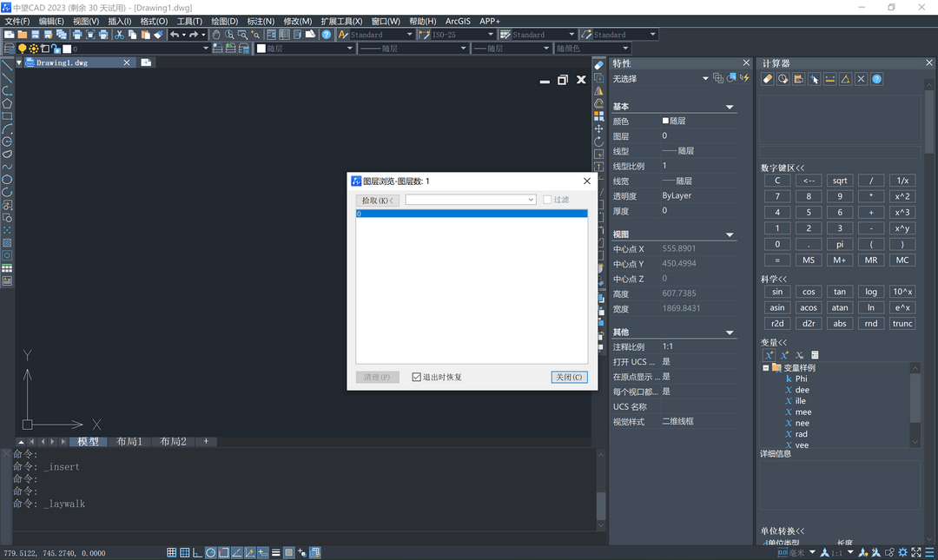Click the calculator clear eraser icon
Screen dimensions: 938x560
pyautogui.click(x=768, y=79)
